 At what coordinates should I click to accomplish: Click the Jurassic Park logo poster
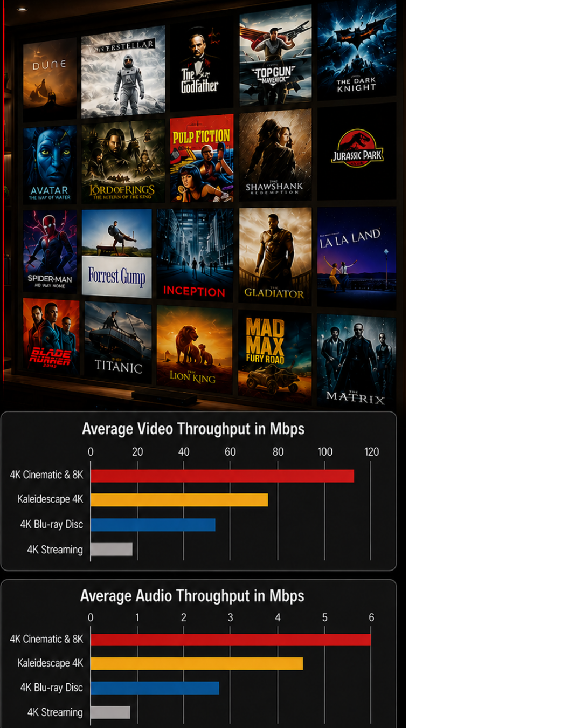click(x=357, y=152)
